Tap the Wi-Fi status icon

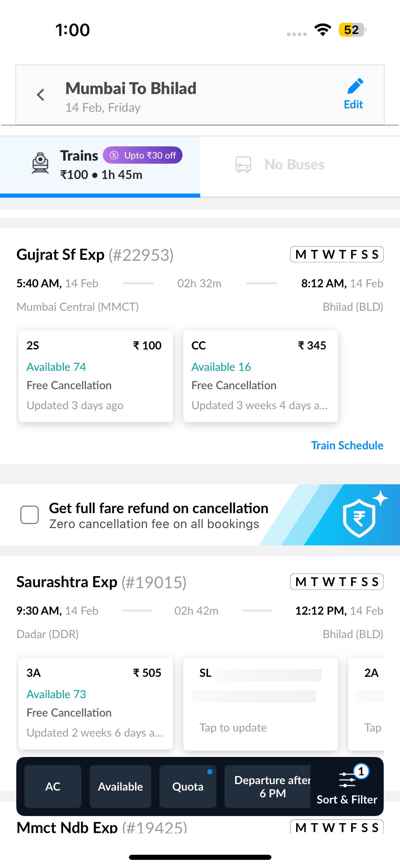pos(323,30)
